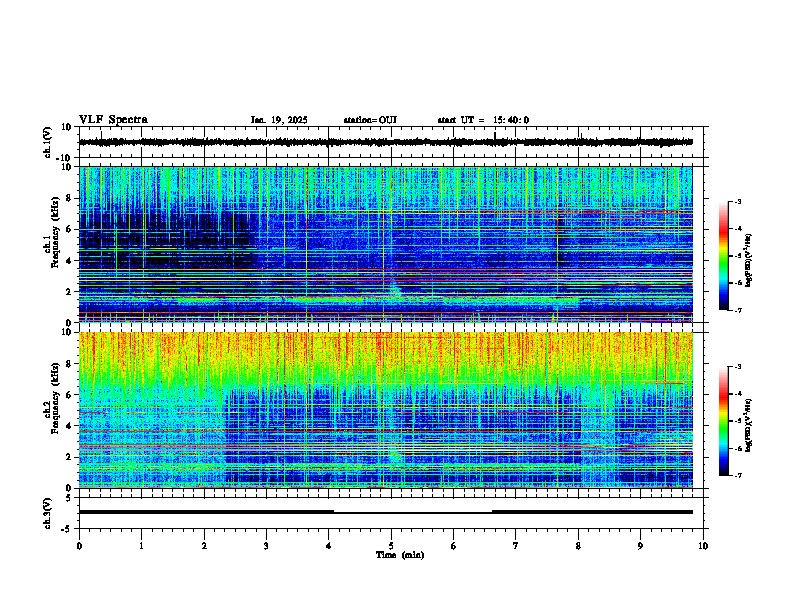792x612 pixels.
Task: Click the ch.2 spectrogram 8 kHz tick label
Action: pyautogui.click(x=70, y=364)
